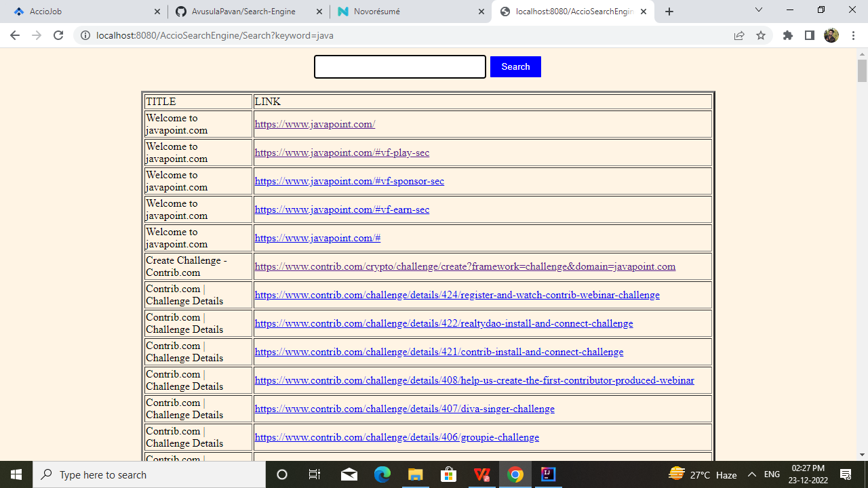The width and height of the screenshot is (868, 488).
Task: Switch Chrome profiles via the avatar icon
Action: tap(832, 35)
